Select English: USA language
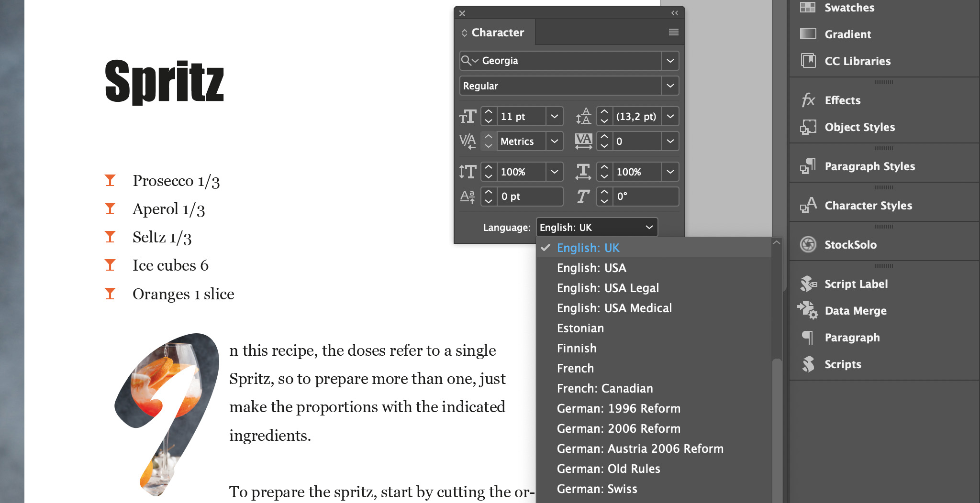The image size is (980, 503). (654, 268)
